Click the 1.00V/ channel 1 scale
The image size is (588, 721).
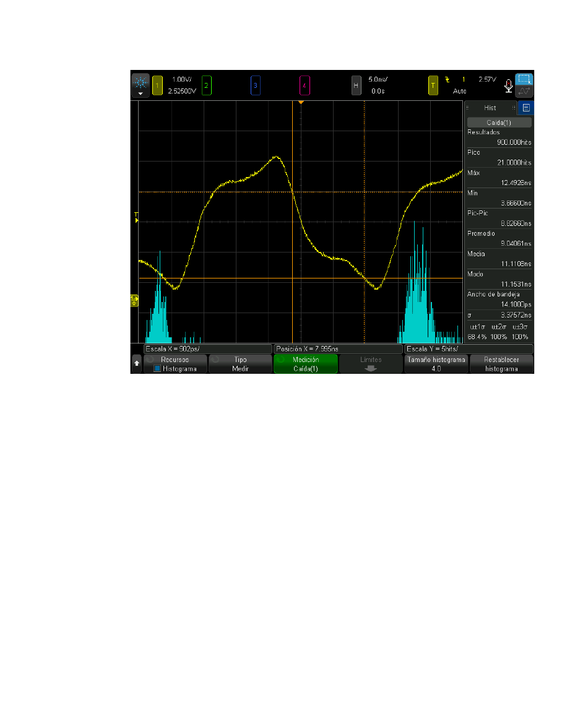point(181,80)
